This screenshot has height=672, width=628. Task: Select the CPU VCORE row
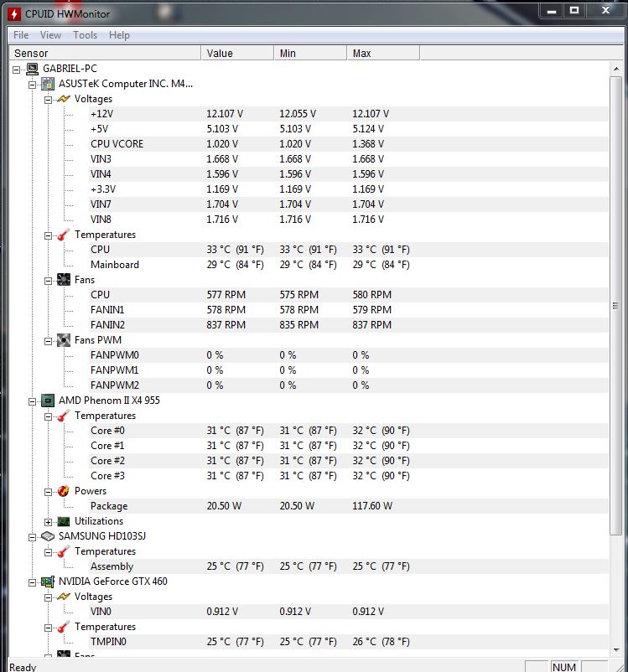[348, 144]
